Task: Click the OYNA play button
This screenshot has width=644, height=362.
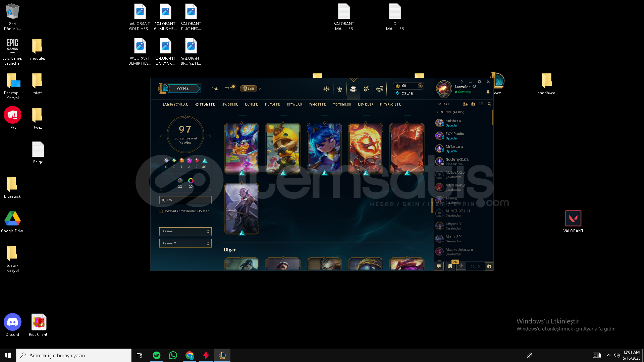Action: point(183,89)
